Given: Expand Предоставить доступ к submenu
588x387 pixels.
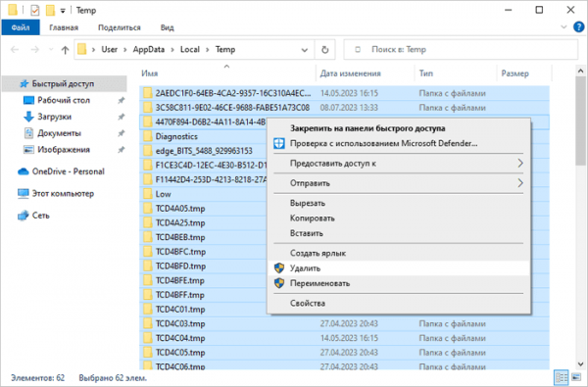Looking at the screenshot, I should 398,163.
